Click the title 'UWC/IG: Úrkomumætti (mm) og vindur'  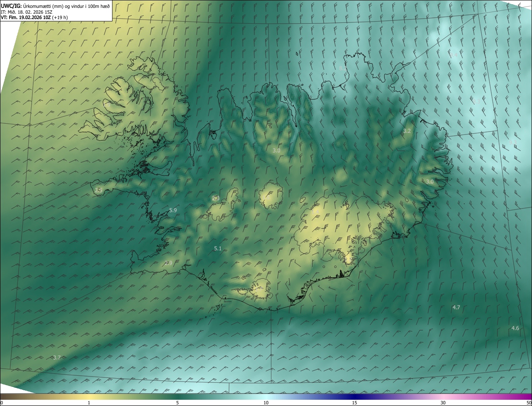[x=55, y=5]
